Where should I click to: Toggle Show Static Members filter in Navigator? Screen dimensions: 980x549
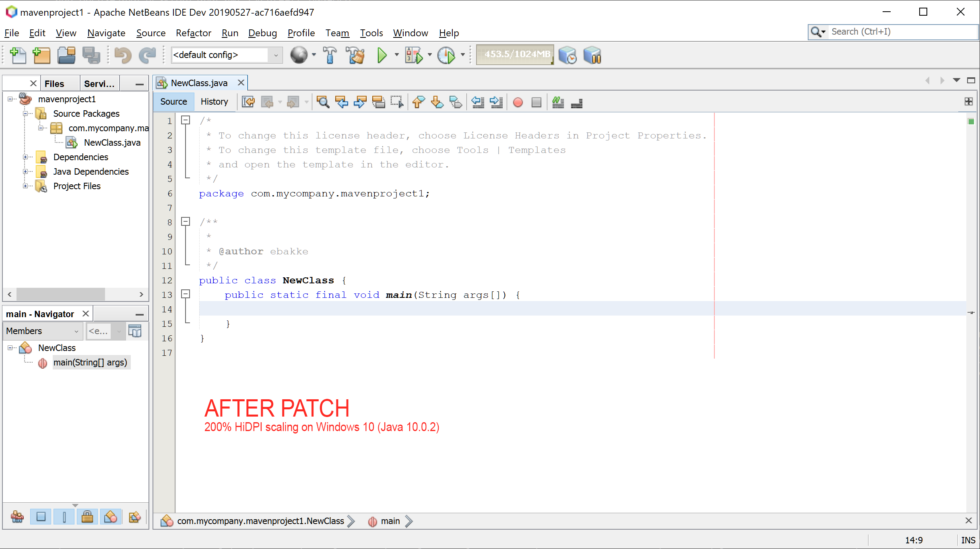[64, 517]
